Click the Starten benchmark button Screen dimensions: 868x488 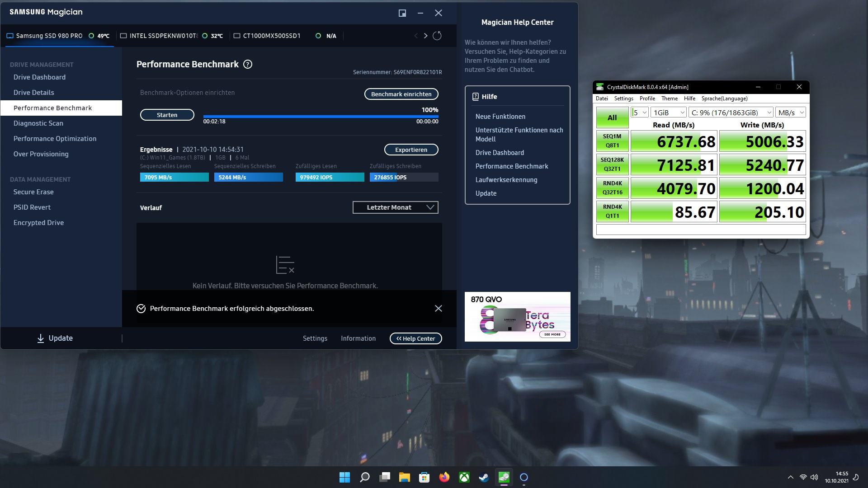coord(167,115)
